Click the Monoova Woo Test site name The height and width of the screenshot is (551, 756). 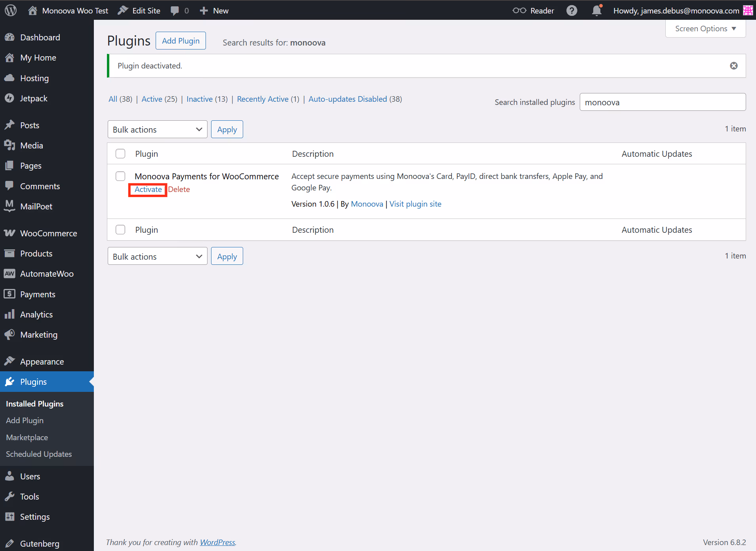[75, 11]
